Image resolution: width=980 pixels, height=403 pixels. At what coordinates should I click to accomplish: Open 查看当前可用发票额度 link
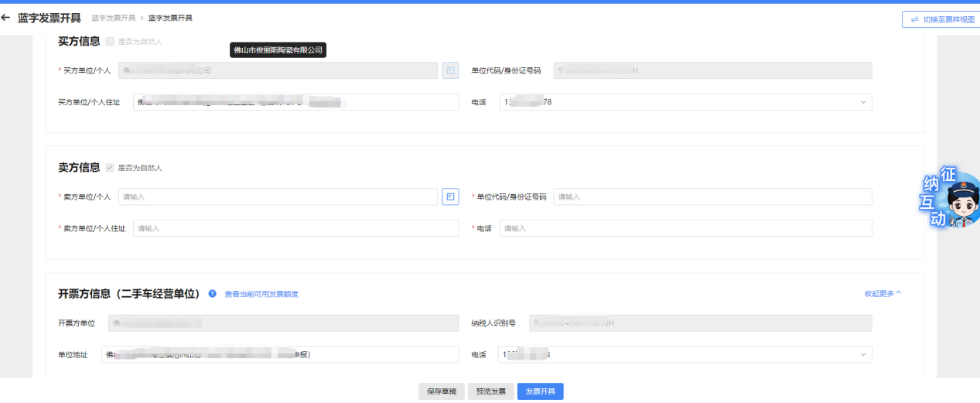261,294
